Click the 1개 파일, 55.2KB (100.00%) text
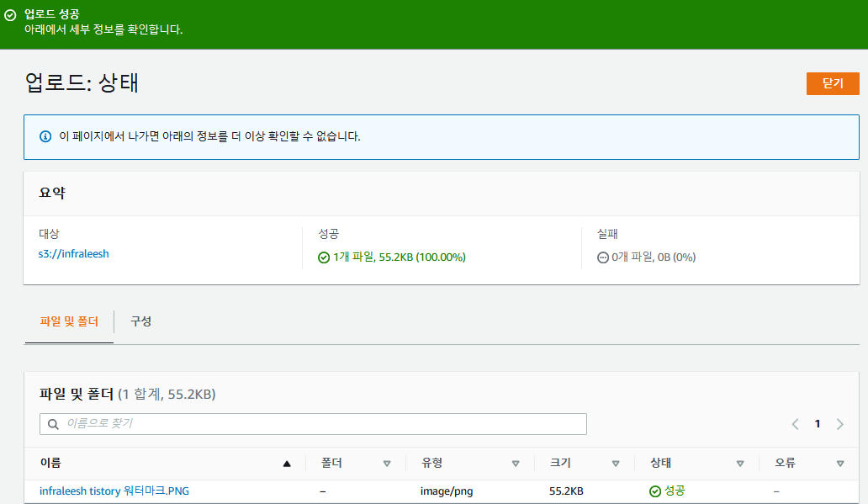868x504 pixels. point(400,257)
